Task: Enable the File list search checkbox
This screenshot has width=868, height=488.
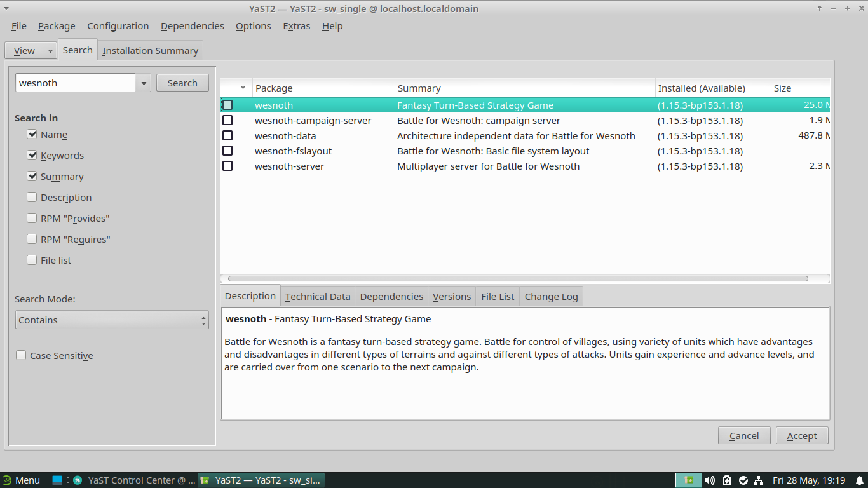Action: 32,261
